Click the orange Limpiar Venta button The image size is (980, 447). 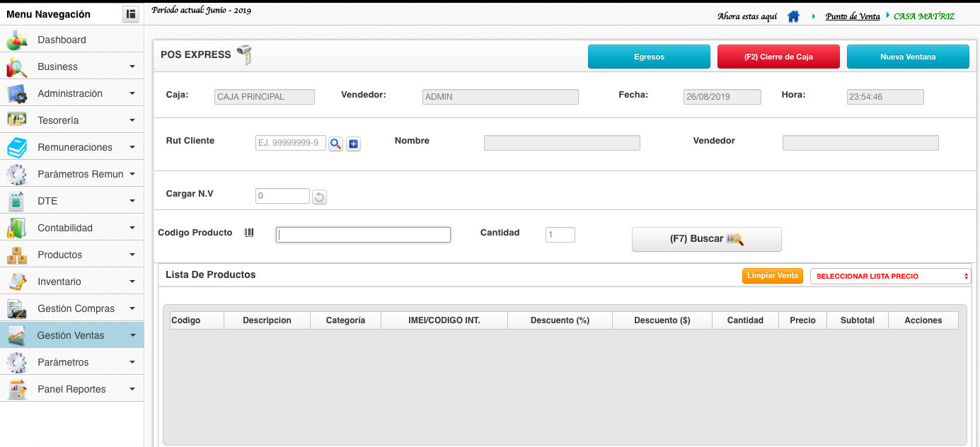pyautogui.click(x=772, y=276)
